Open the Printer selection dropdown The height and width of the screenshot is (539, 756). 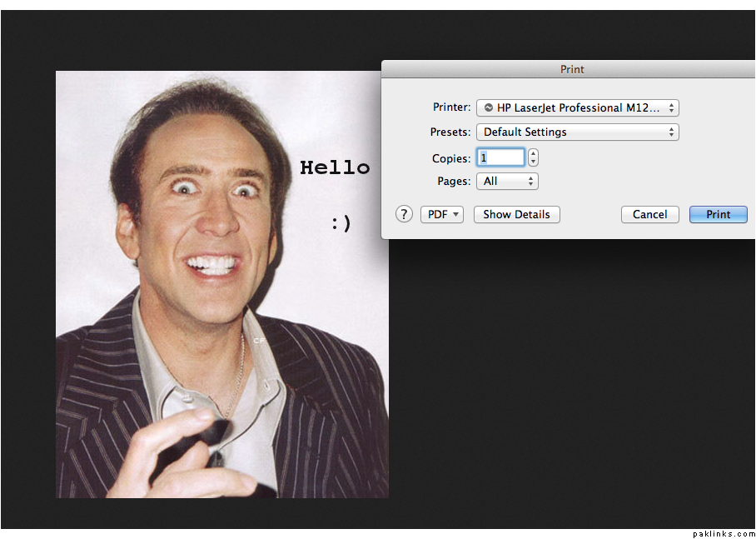tap(577, 107)
